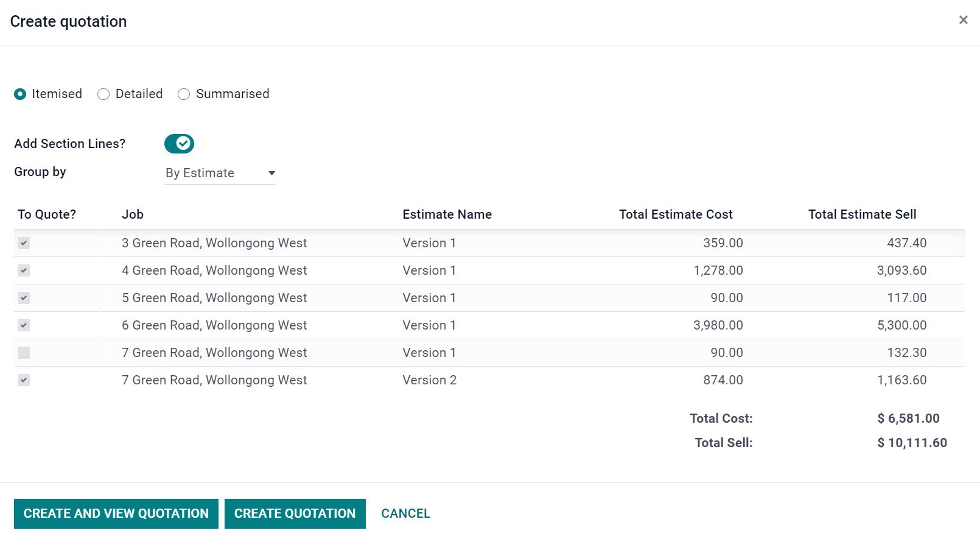Click the cost value 1,278.00

[x=718, y=270]
